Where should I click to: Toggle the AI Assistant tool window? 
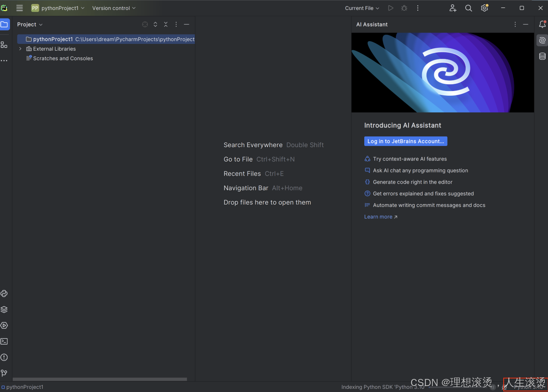pyautogui.click(x=542, y=40)
